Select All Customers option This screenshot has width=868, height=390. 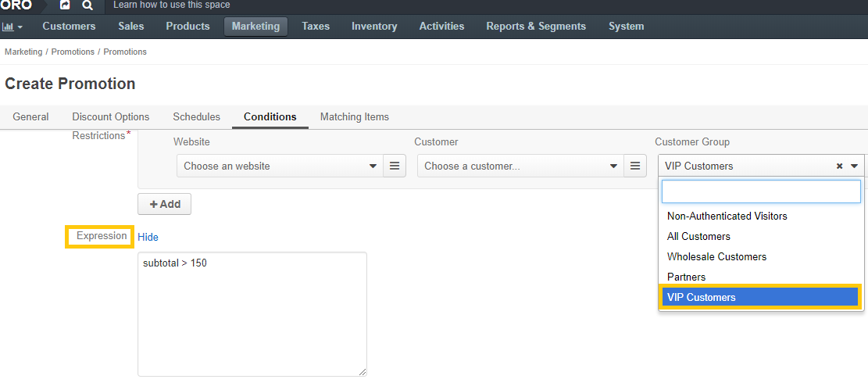point(761,237)
